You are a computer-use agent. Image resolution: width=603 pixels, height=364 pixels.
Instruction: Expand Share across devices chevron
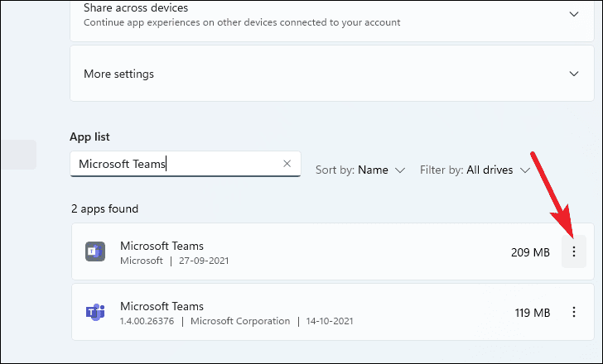pos(574,14)
